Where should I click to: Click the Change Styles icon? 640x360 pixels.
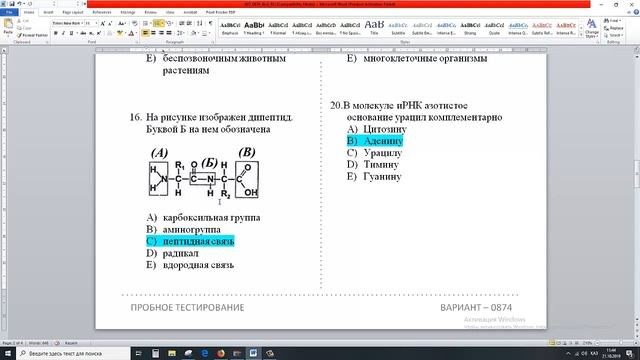[x=591, y=28]
